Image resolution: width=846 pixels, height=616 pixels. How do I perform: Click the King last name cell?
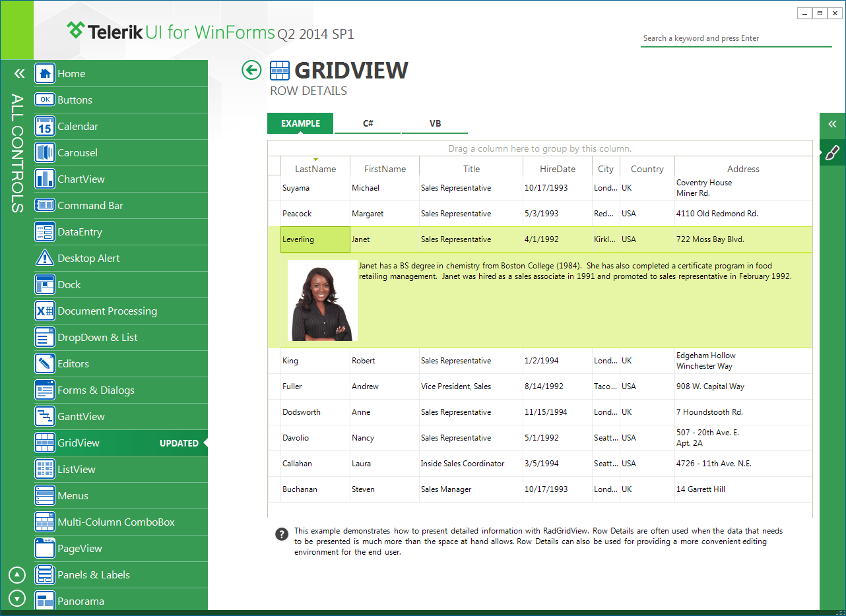(315, 361)
